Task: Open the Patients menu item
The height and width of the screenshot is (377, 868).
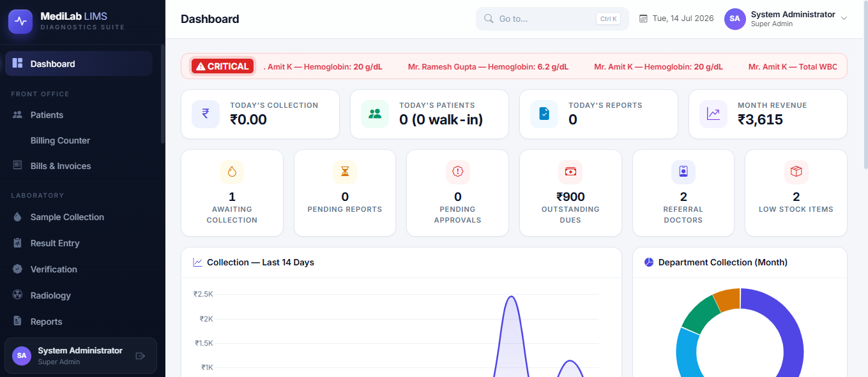Action: [x=79, y=115]
